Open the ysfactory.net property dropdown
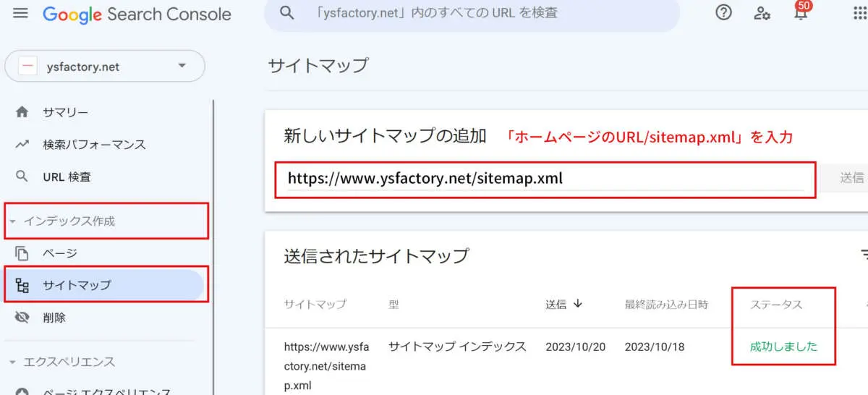 (105, 67)
